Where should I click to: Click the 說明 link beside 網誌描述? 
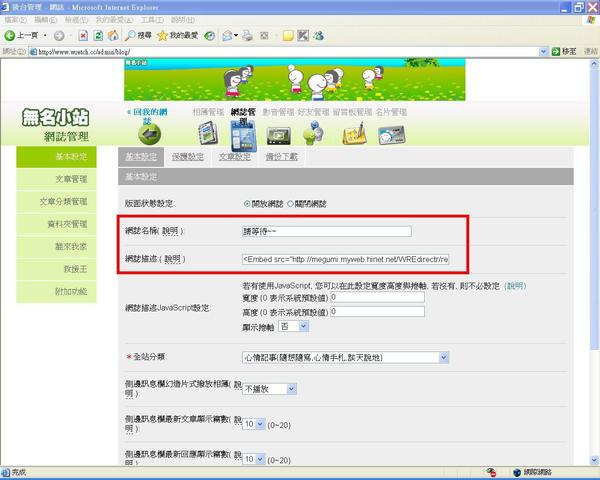tap(173, 259)
